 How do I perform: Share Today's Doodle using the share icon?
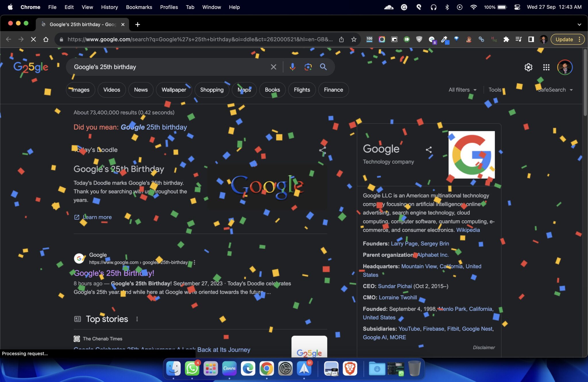322,150
